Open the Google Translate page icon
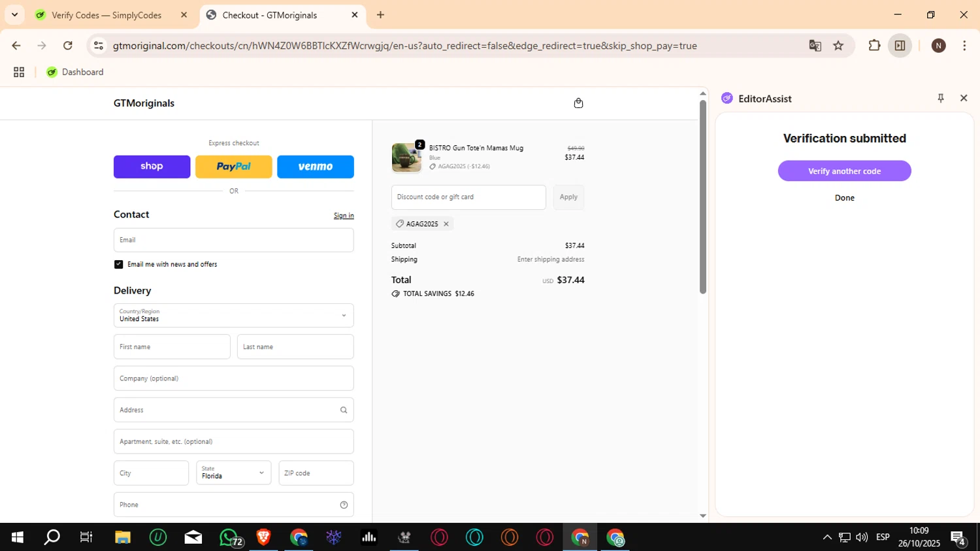This screenshot has height=551, width=980. tap(815, 46)
